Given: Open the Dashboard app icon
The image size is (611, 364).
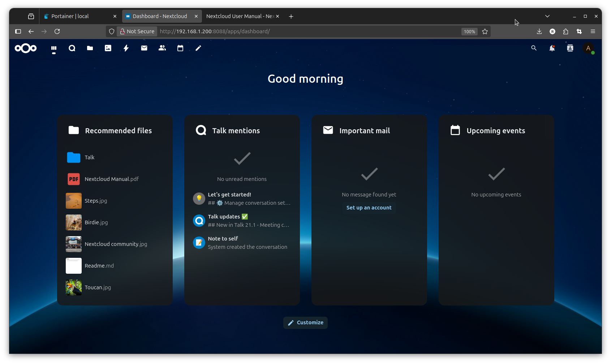Looking at the screenshot, I should pyautogui.click(x=54, y=48).
